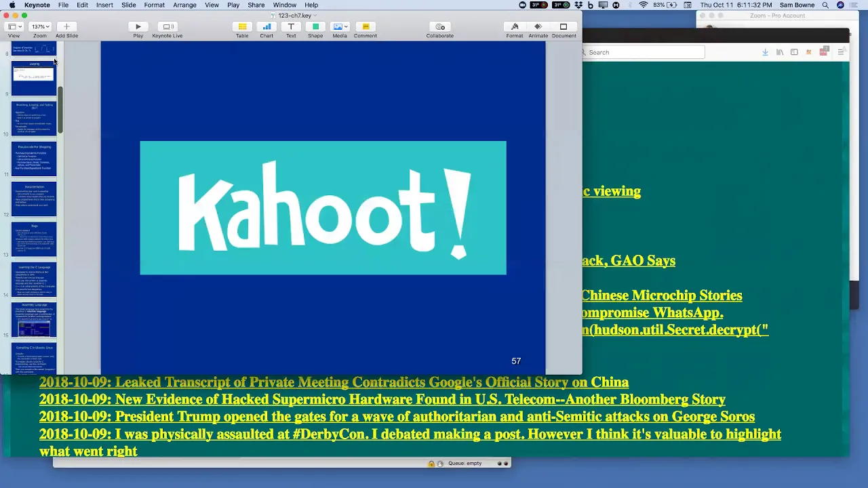Image resolution: width=868 pixels, height=488 pixels.
Task: Insert a Chart from the toolbar
Action: (267, 26)
